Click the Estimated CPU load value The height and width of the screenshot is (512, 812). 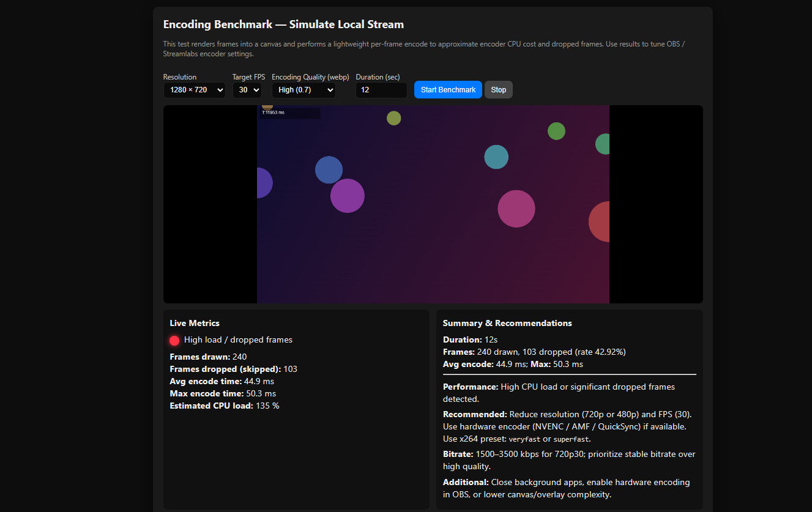224,405
